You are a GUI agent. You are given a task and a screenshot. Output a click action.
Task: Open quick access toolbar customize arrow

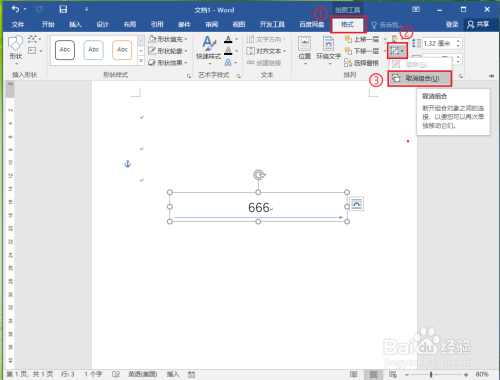click(x=86, y=10)
